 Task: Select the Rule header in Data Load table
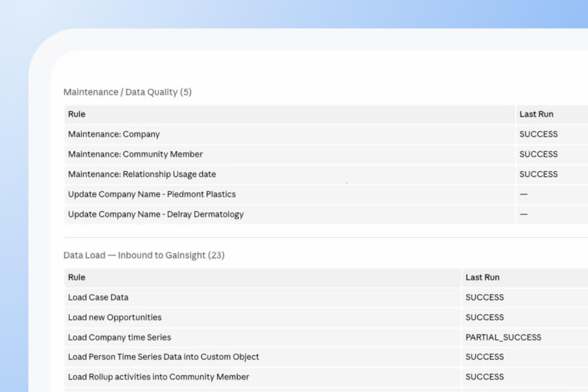(76, 277)
